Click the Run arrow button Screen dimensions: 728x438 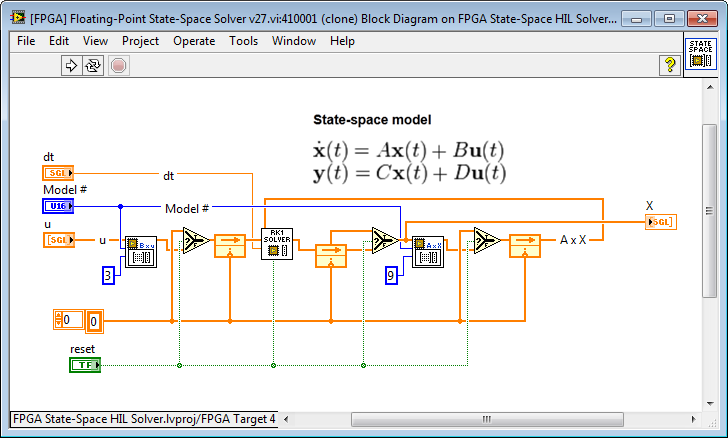click(71, 65)
